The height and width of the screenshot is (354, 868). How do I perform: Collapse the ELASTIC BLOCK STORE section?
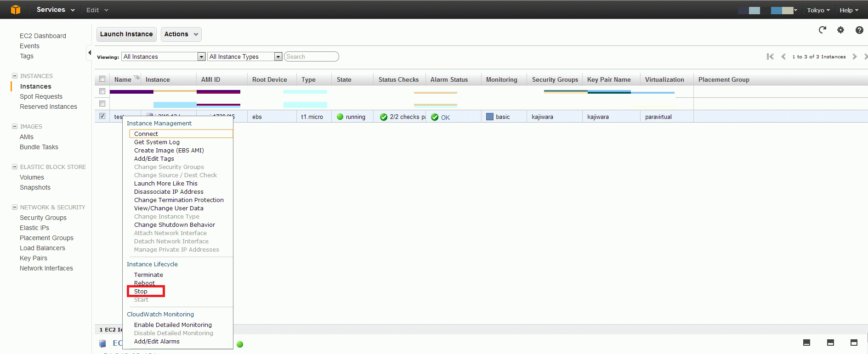pyautogui.click(x=15, y=167)
